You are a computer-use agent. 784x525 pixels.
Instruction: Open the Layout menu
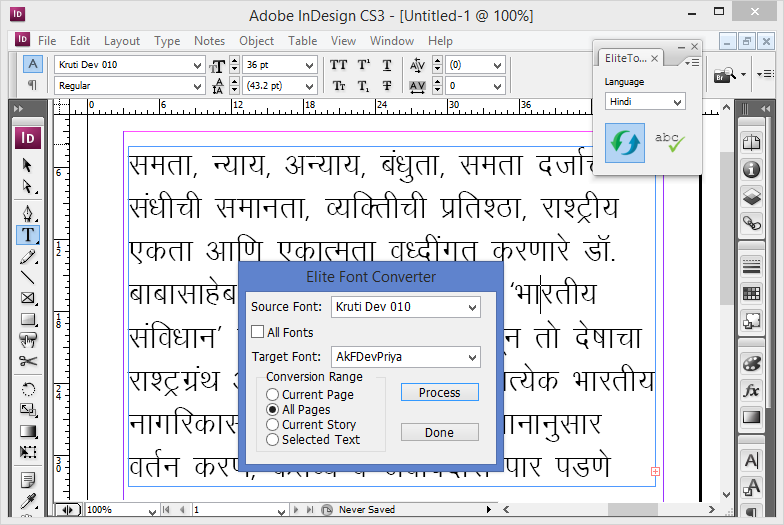pyautogui.click(x=122, y=41)
